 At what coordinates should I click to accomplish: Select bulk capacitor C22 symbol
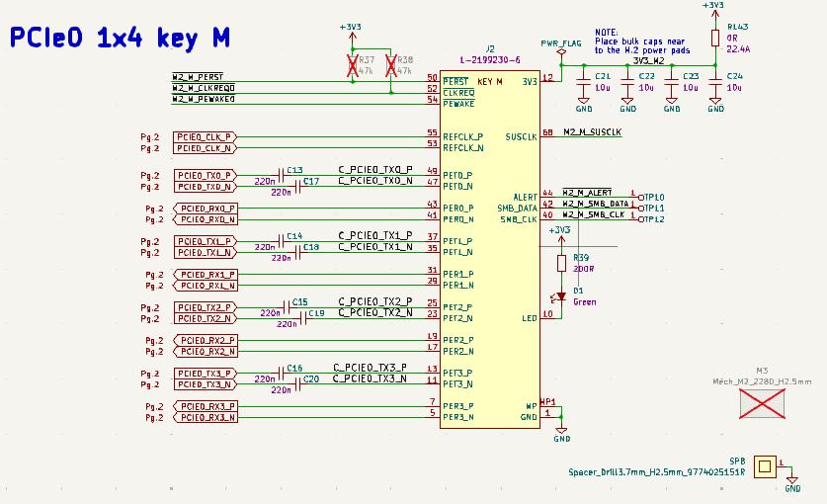click(627, 82)
